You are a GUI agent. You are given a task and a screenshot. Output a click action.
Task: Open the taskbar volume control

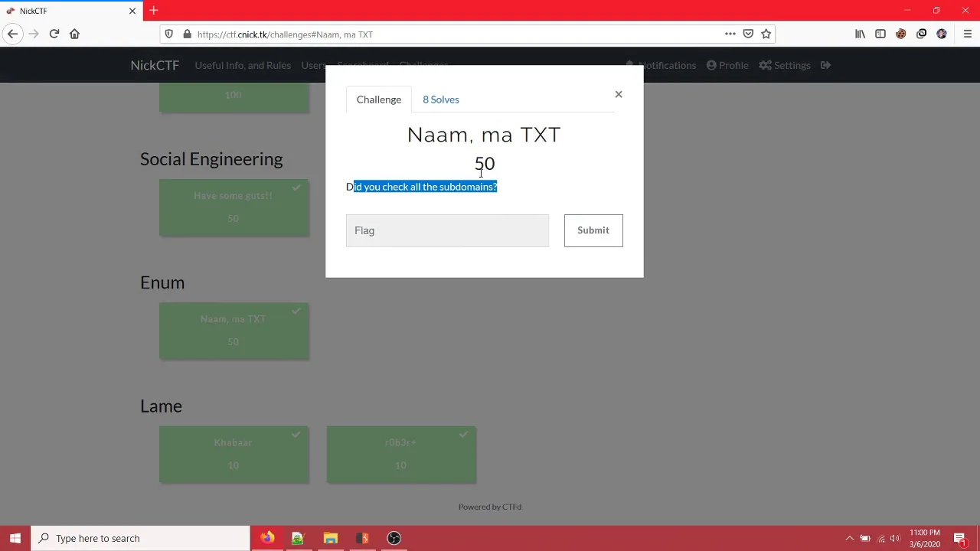click(895, 538)
